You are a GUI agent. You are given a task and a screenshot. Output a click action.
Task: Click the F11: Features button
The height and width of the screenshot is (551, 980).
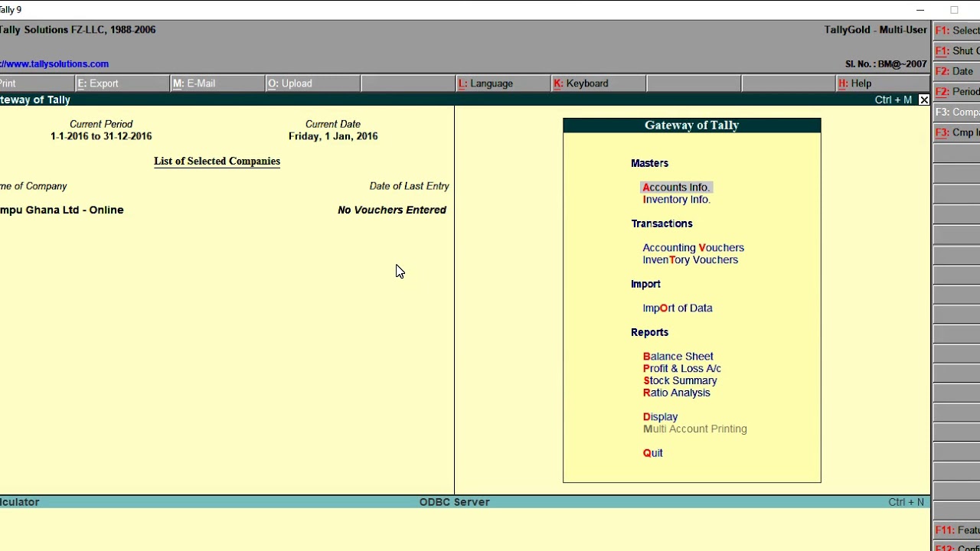[x=956, y=530]
